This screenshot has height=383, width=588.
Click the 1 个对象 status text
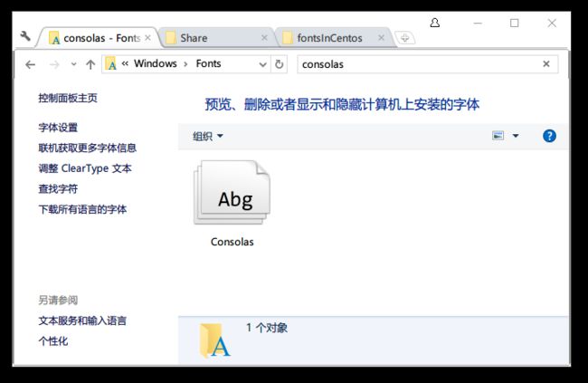pyautogui.click(x=267, y=328)
